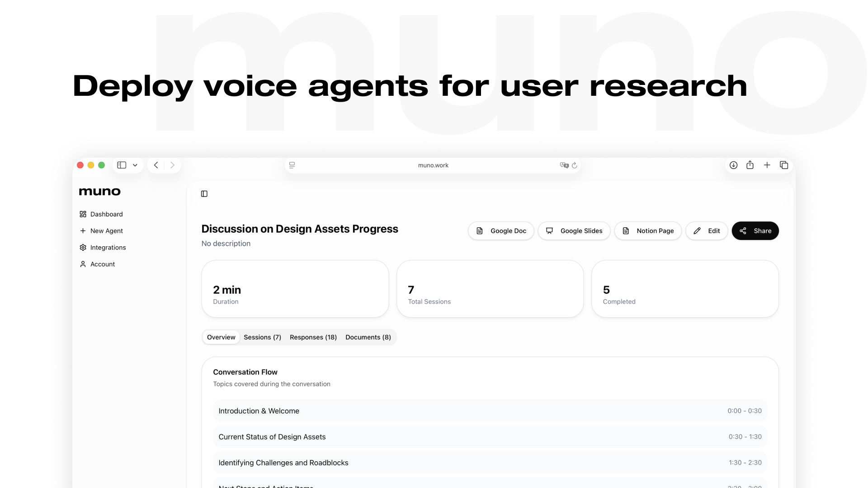Export to Google Doc button
Screen dimensions: 868x488
[501, 231]
